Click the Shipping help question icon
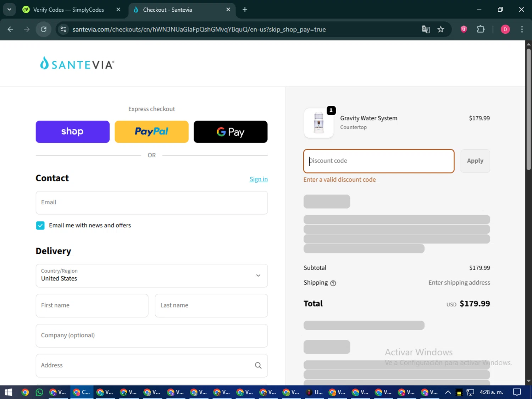This screenshot has height=399, width=532. coord(333,283)
